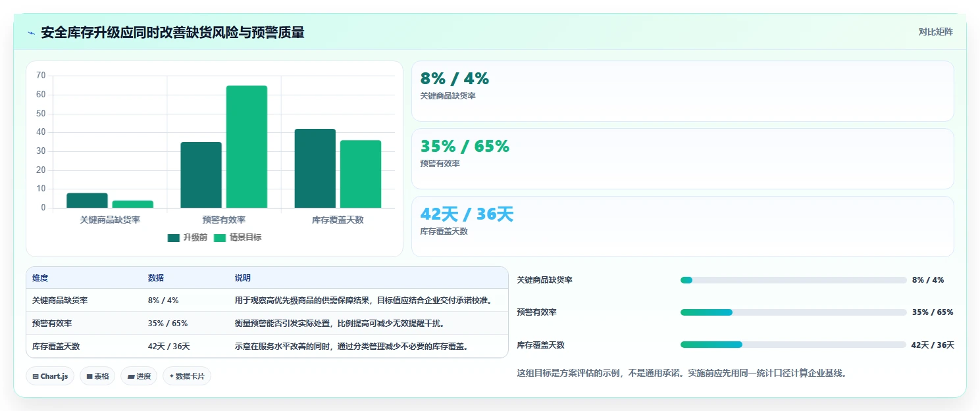The width and height of the screenshot is (980, 411).
Task: Click the table data cell 42天 / 36天
Action: [x=169, y=346]
